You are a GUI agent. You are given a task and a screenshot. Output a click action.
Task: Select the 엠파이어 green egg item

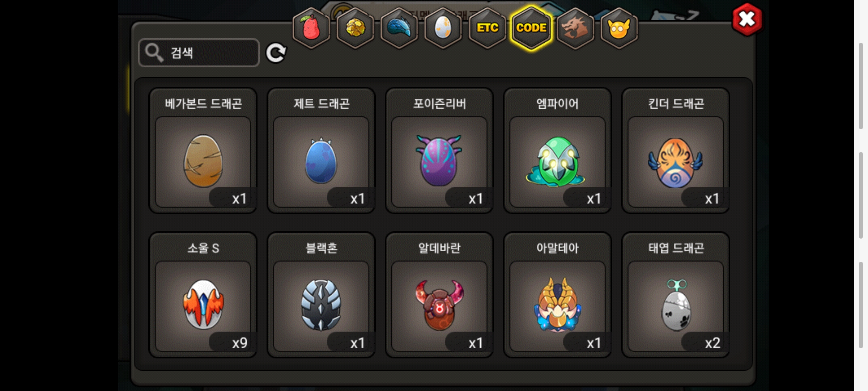point(557,151)
